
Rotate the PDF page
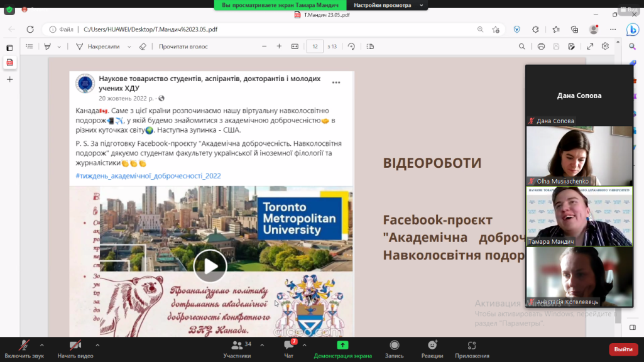[351, 47]
